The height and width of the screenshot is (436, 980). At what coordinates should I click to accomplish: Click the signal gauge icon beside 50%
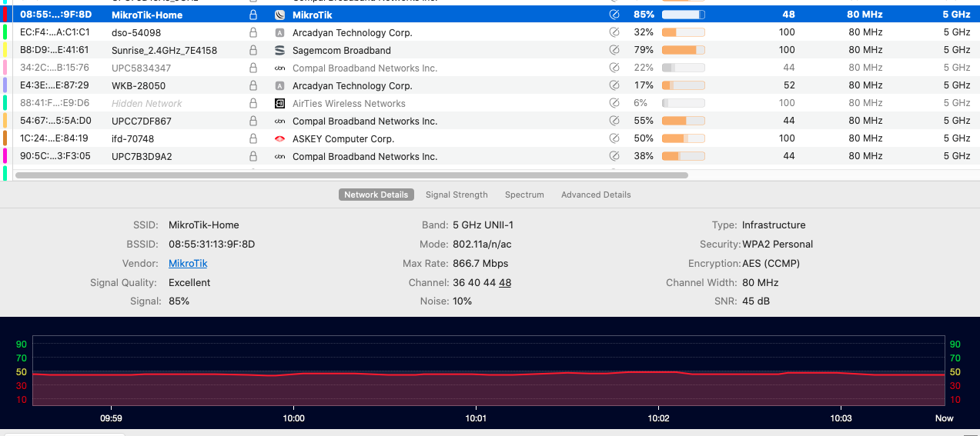click(x=614, y=138)
